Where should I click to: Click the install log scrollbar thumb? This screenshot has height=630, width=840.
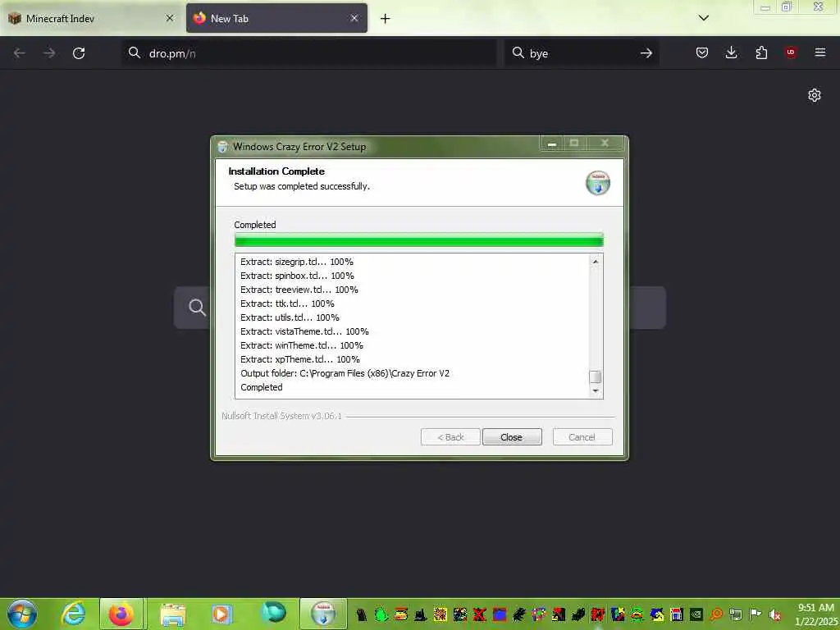(x=596, y=377)
